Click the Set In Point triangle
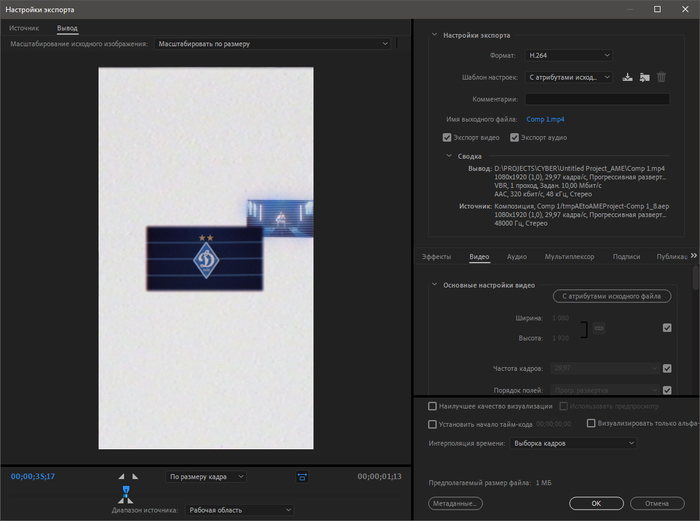This screenshot has width=700, height=521. click(121, 477)
